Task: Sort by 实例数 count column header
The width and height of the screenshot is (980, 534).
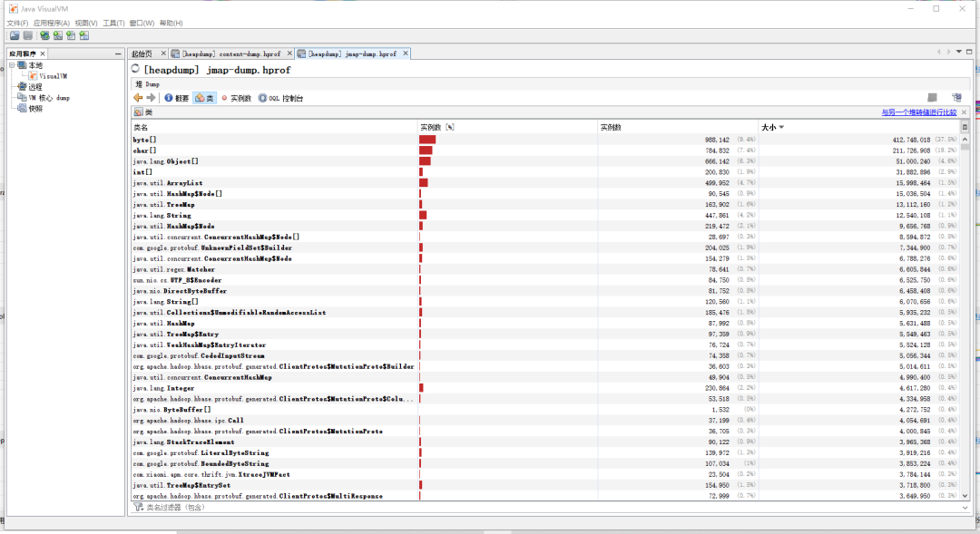Action: (x=678, y=127)
